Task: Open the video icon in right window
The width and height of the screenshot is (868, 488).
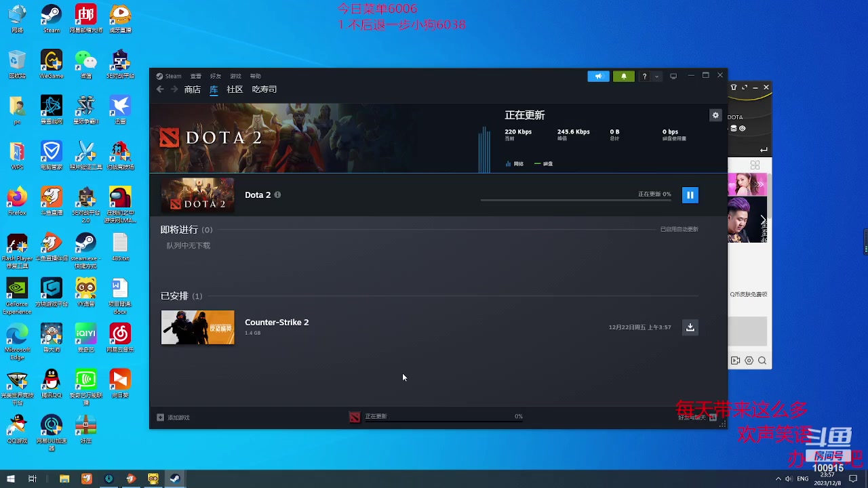Action: click(x=735, y=361)
